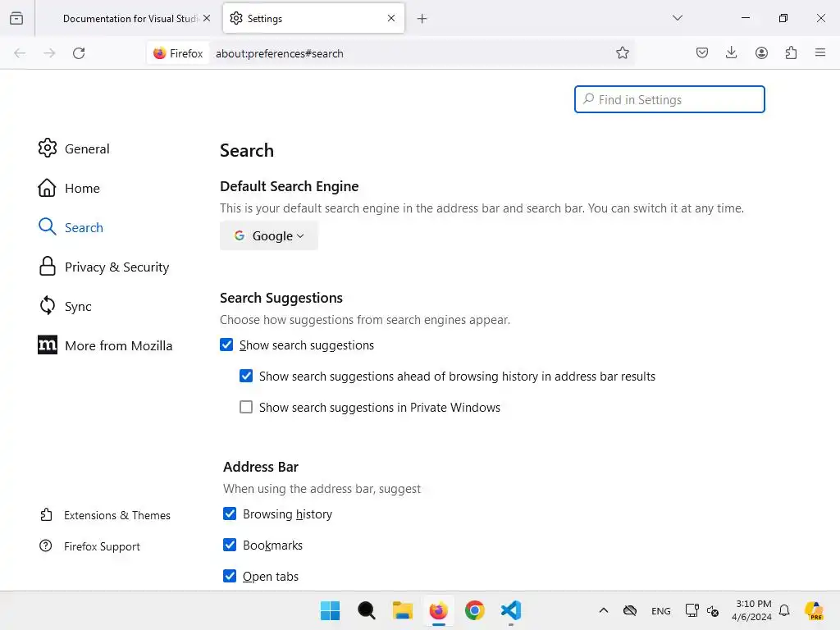
Task: Open a new tab with plus button
Action: 422,19
